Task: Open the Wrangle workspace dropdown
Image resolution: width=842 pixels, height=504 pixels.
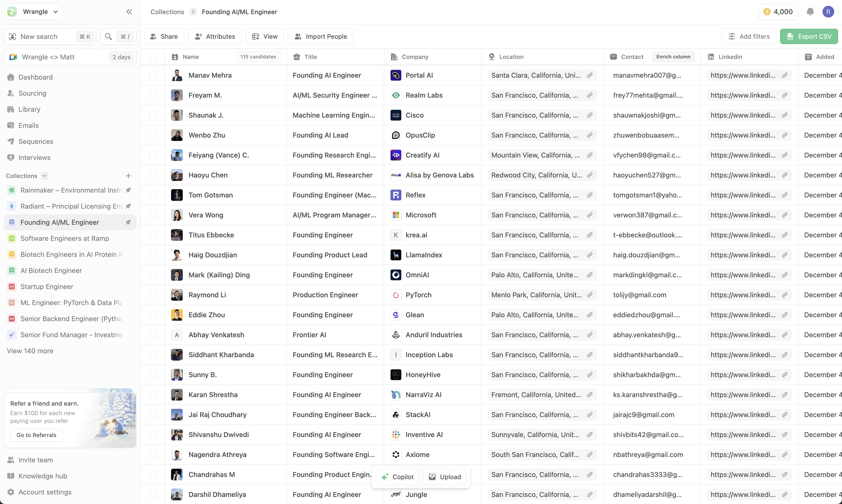Action: click(x=33, y=12)
